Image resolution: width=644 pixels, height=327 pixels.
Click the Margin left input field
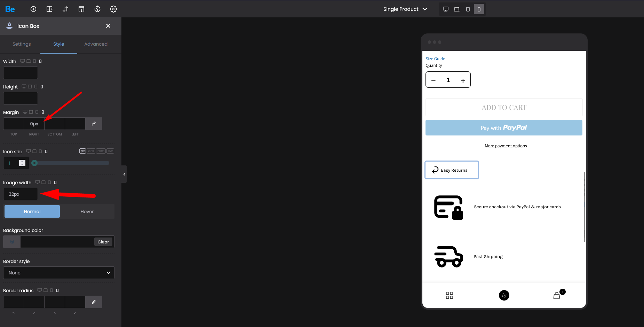75,124
